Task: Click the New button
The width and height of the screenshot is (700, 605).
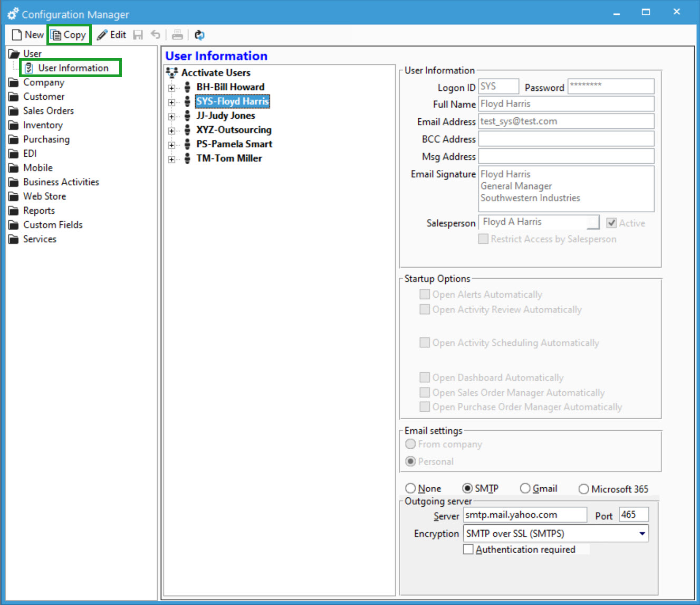Action: point(26,34)
